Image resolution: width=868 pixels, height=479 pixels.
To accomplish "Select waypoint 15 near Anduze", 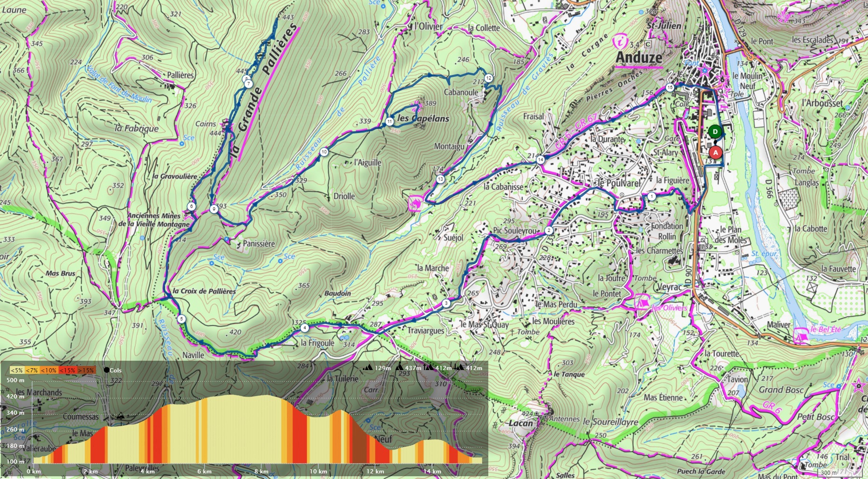I will click(670, 88).
